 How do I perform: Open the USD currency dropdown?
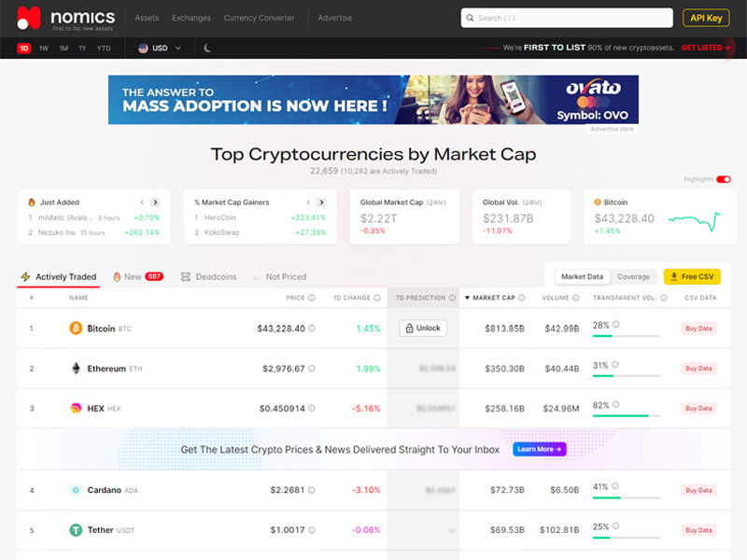click(x=160, y=49)
